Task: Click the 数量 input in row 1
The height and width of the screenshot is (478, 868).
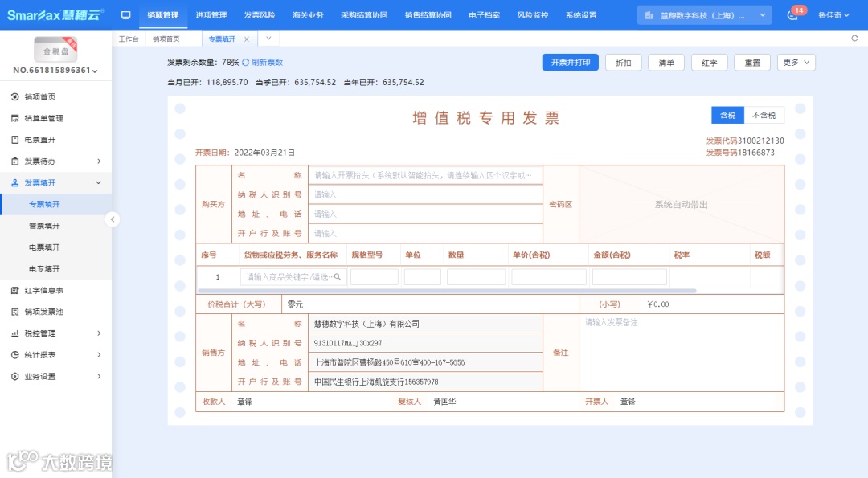Action: (476, 276)
